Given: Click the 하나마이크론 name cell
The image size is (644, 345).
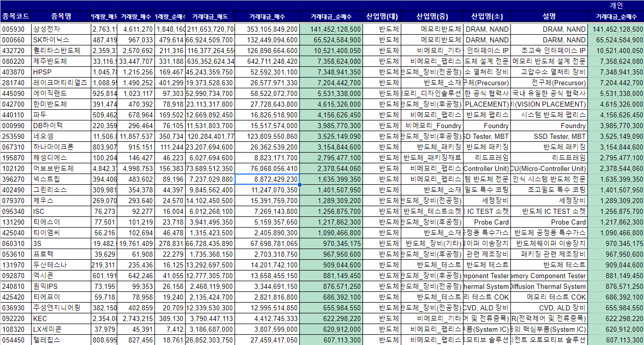Looking at the screenshot, I should [x=61, y=147].
